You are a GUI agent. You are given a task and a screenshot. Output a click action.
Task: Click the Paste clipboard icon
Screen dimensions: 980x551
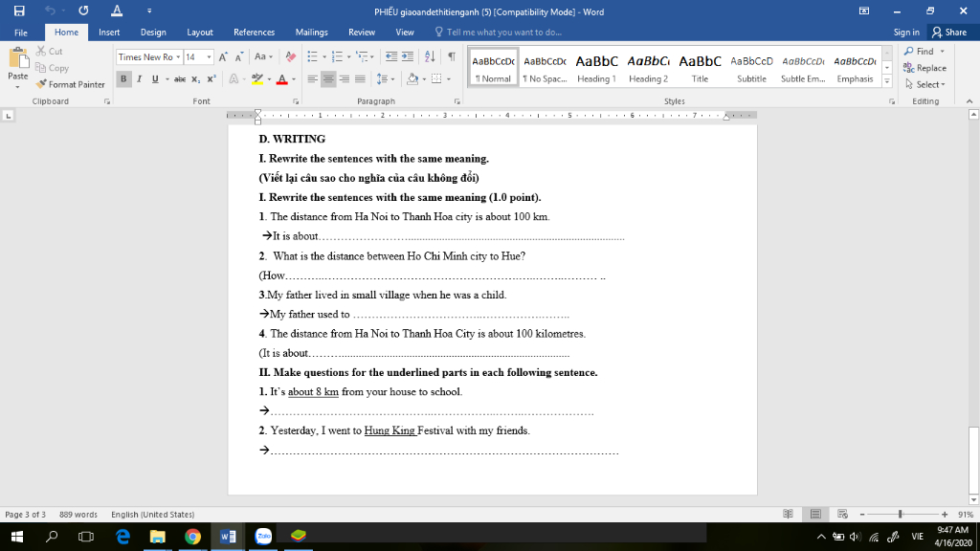(x=18, y=58)
